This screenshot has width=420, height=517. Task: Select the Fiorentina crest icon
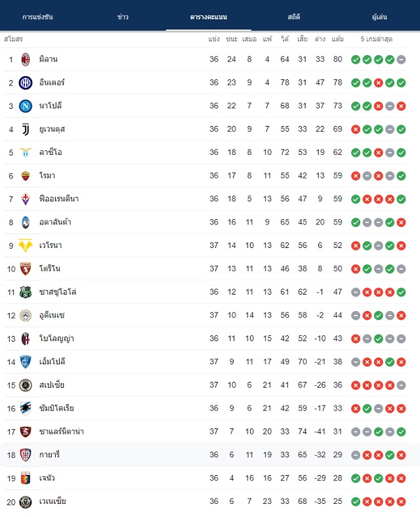(26, 199)
